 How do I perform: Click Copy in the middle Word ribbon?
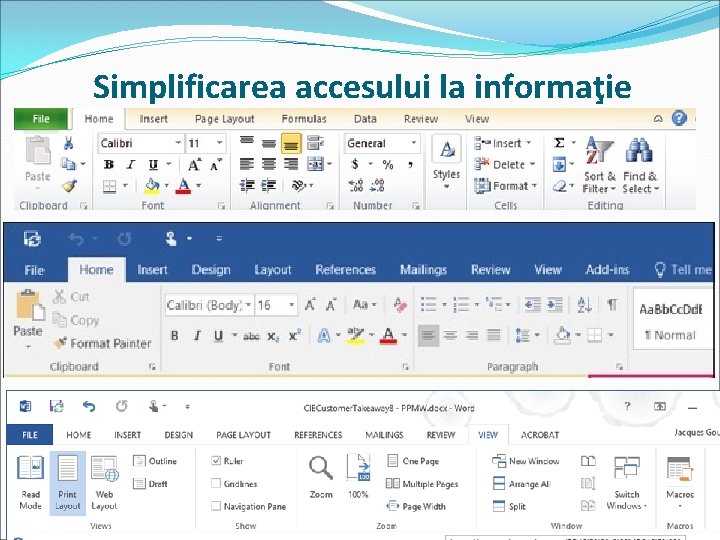point(76,320)
